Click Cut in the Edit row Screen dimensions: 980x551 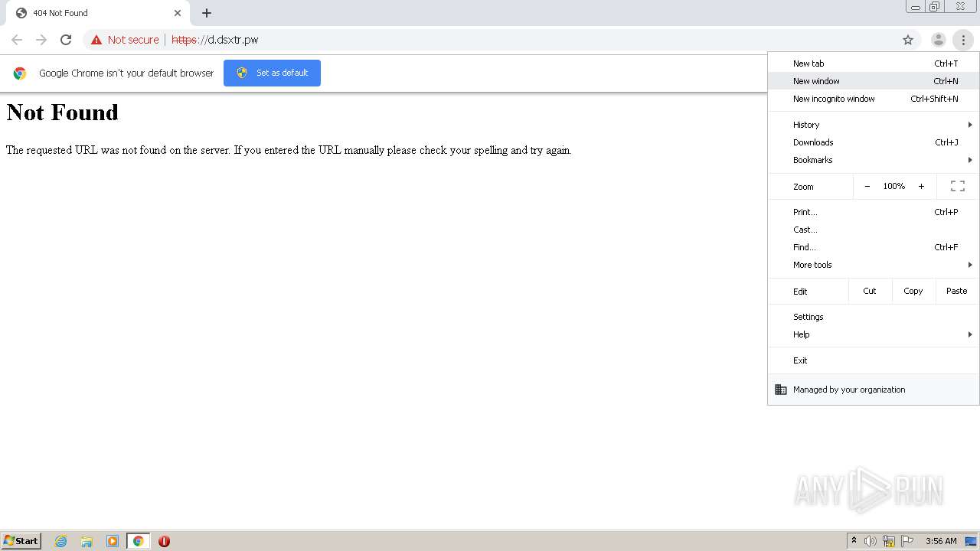point(870,291)
